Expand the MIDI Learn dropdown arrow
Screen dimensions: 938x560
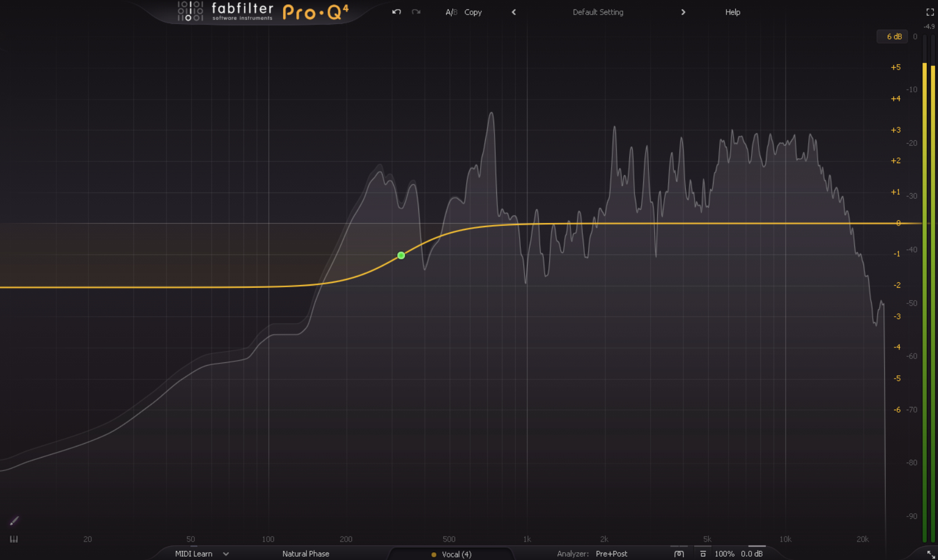pyautogui.click(x=226, y=554)
